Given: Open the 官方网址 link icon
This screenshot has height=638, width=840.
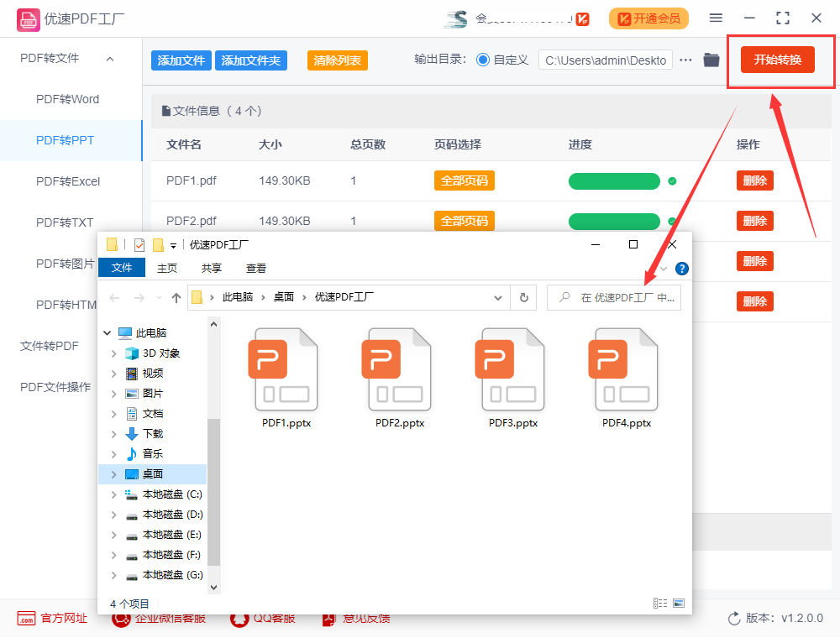Looking at the screenshot, I should click(26, 618).
